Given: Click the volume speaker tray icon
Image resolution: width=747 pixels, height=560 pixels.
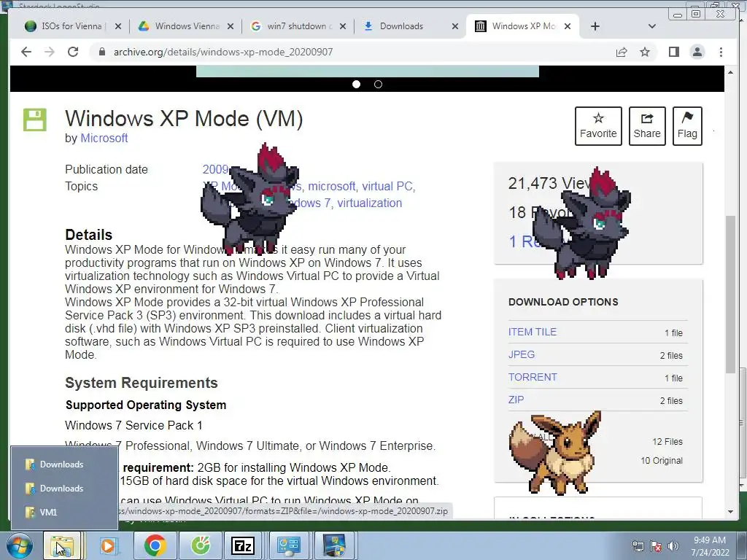Looking at the screenshot, I should 673,546.
